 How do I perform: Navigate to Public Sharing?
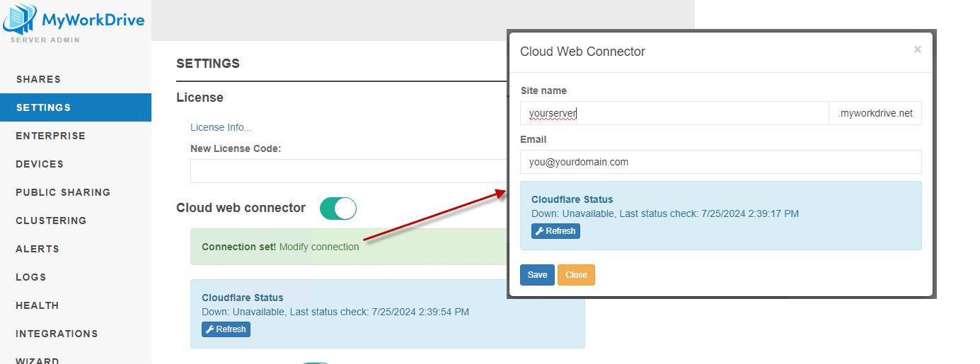click(63, 192)
